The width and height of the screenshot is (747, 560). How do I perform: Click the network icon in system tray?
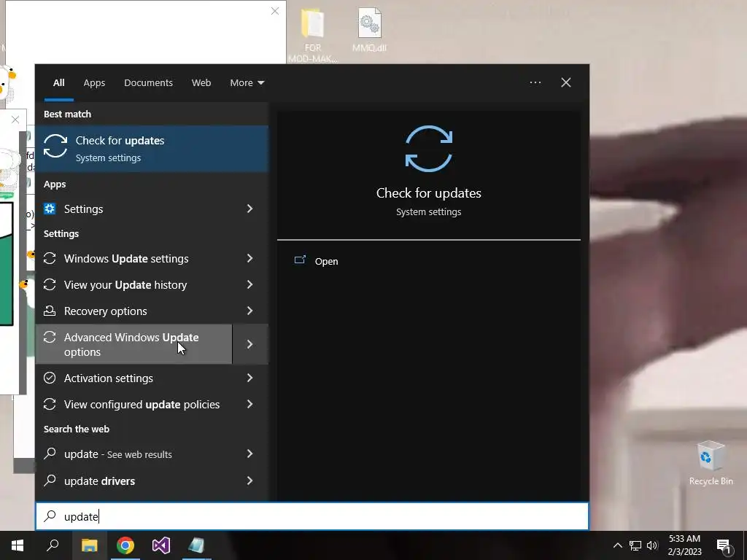(635, 545)
